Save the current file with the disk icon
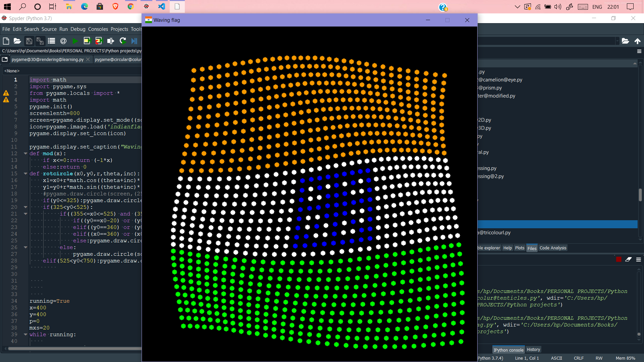 [x=29, y=41]
